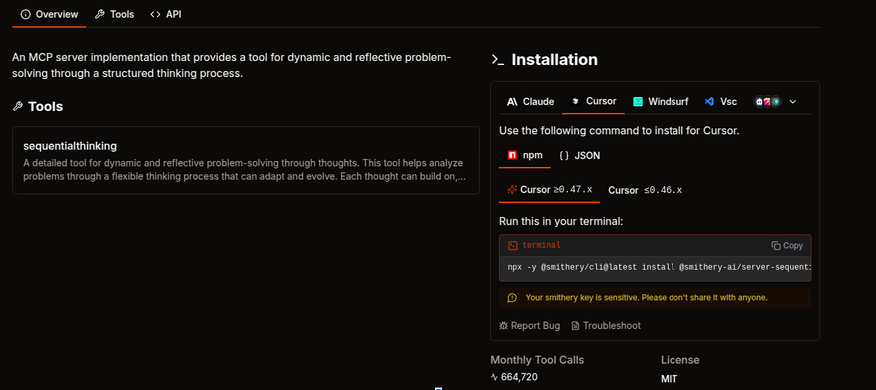Click the teal Windsurf logo icon
The height and width of the screenshot is (390, 876).
coord(637,102)
